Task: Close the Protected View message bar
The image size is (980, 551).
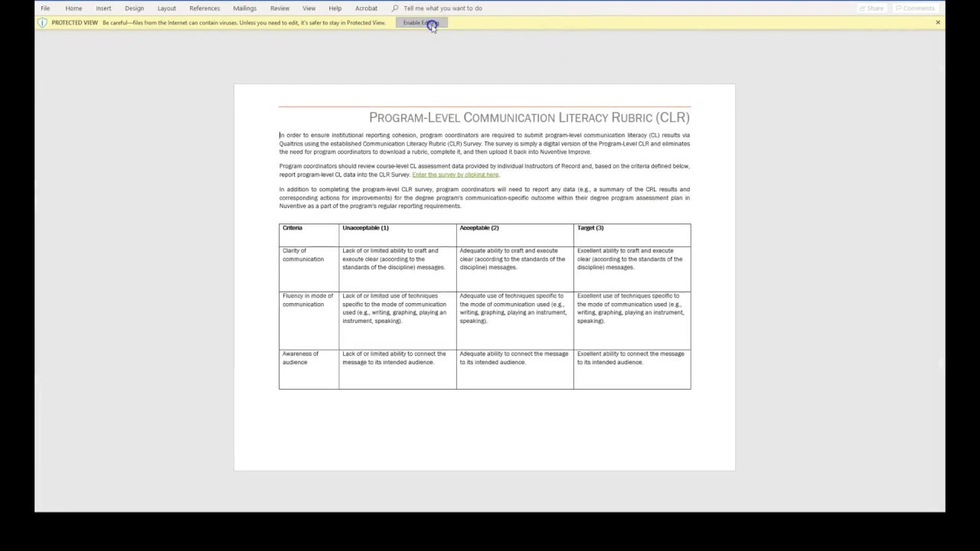Action: tap(938, 23)
